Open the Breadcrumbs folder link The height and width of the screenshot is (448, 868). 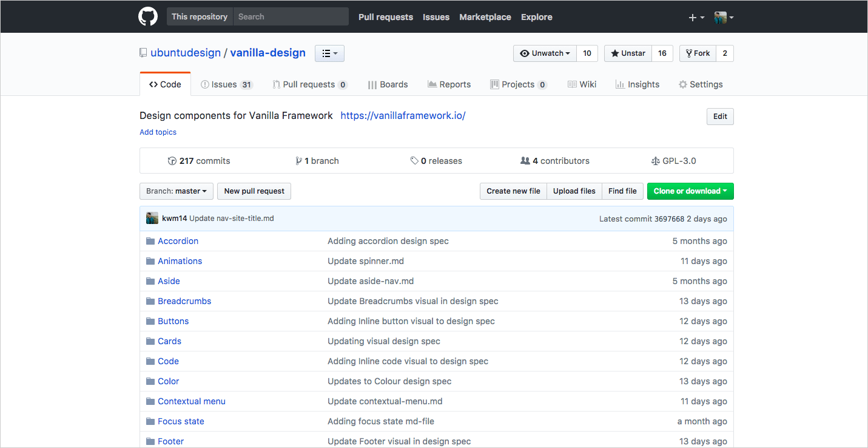[184, 301]
